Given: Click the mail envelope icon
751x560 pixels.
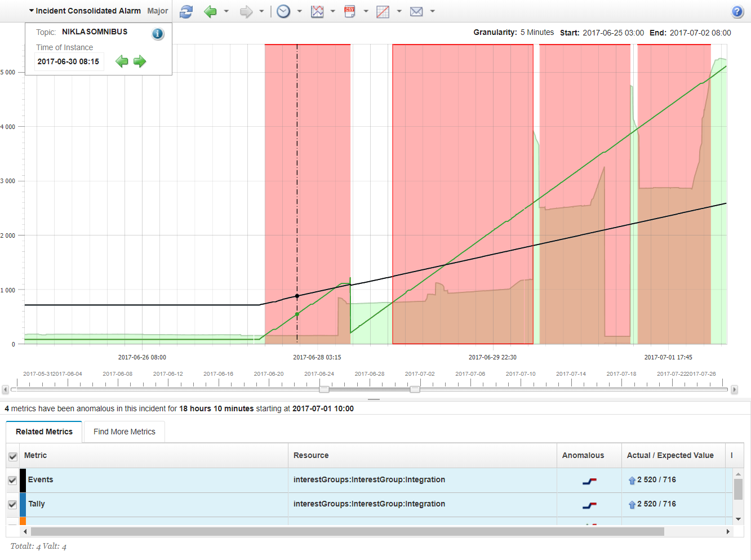Looking at the screenshot, I should (416, 11).
